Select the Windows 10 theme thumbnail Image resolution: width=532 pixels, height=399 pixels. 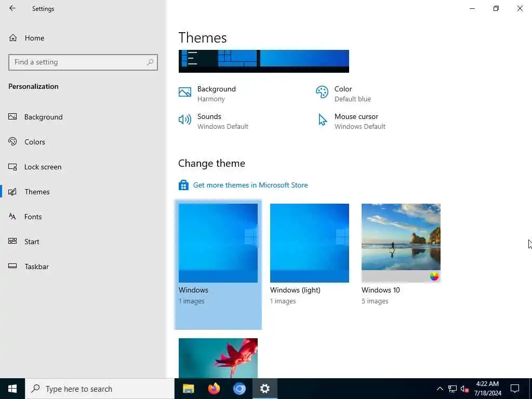(401, 243)
